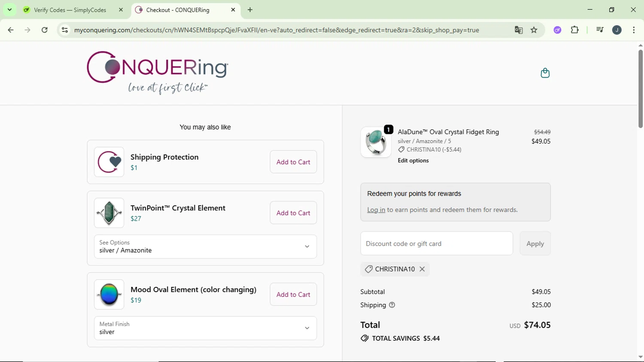Click the TwinPoint Crystal Element product name
This screenshot has width=644, height=362.
click(x=178, y=208)
